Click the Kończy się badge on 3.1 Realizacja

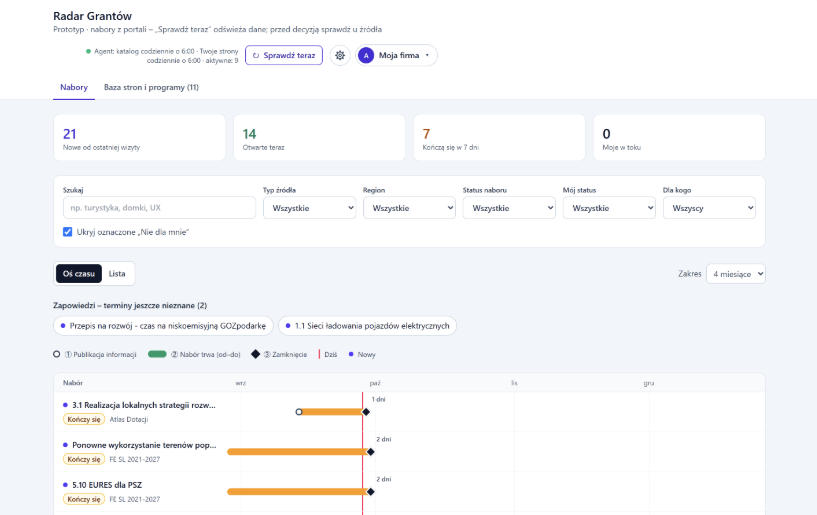pos(84,419)
